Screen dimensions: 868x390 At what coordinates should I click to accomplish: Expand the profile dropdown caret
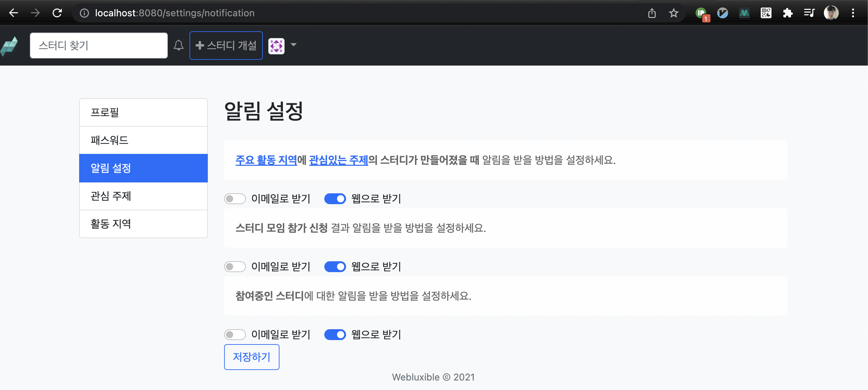[x=294, y=45]
